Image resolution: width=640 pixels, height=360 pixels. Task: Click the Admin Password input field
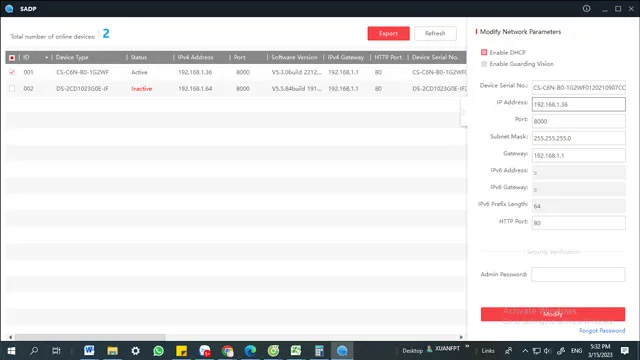(578, 274)
